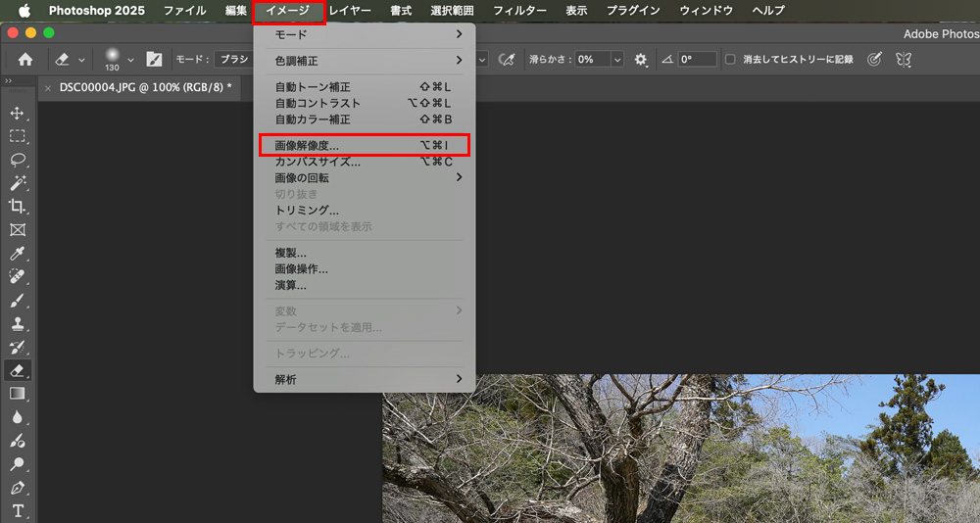Open the イメージ menu
The image size is (980, 523).
pyautogui.click(x=289, y=11)
